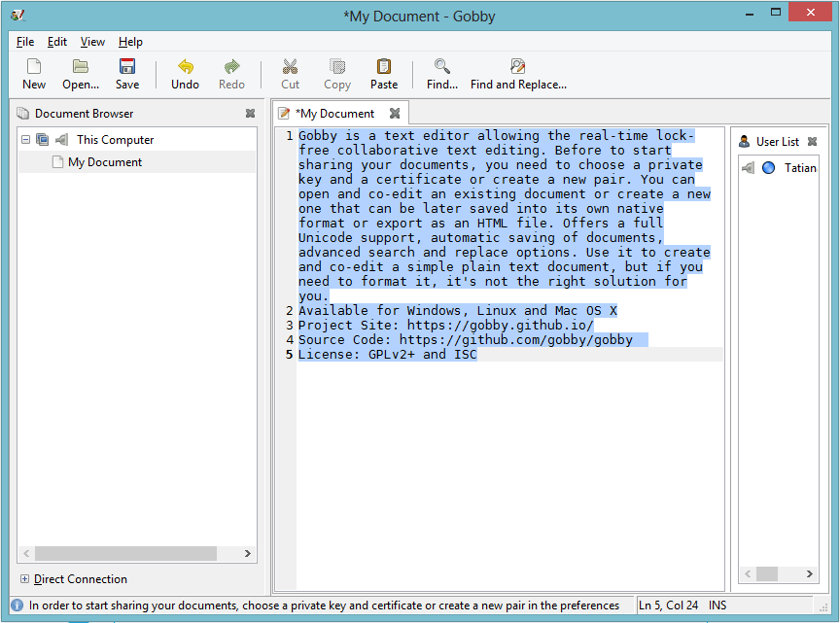Open the Find search icon
Screen dimensions: 840x623
click(442, 67)
